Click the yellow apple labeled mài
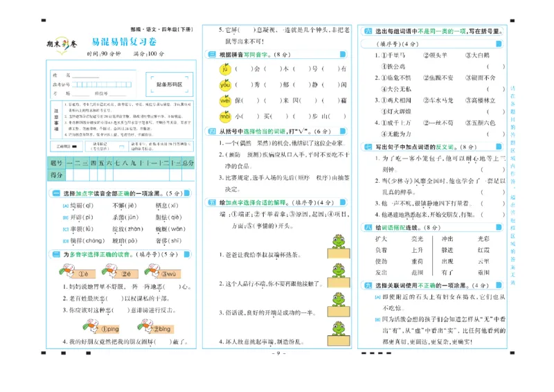 point(225,116)
